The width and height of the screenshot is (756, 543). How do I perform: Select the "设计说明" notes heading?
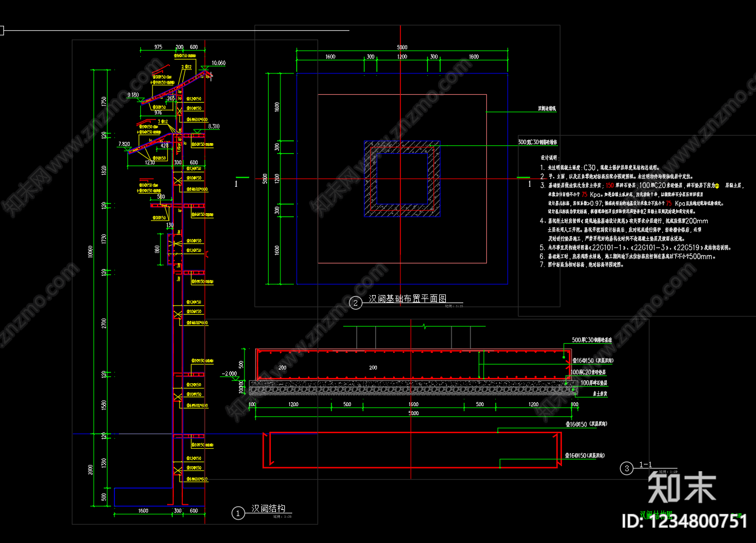click(549, 158)
